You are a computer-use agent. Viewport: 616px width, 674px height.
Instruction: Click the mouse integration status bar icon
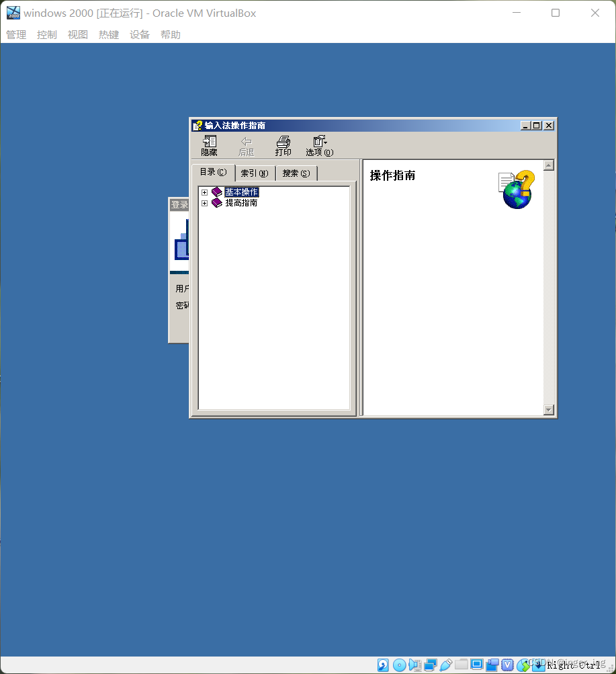pos(523,665)
